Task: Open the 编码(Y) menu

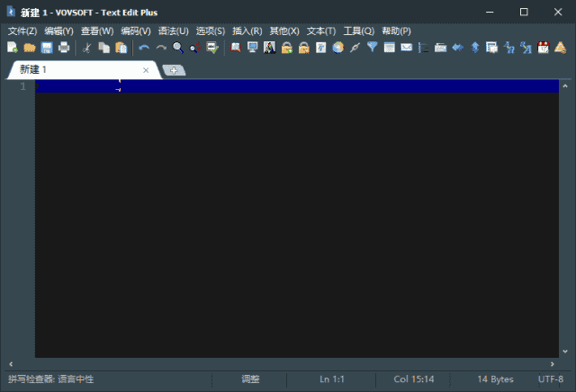Action: click(x=135, y=31)
